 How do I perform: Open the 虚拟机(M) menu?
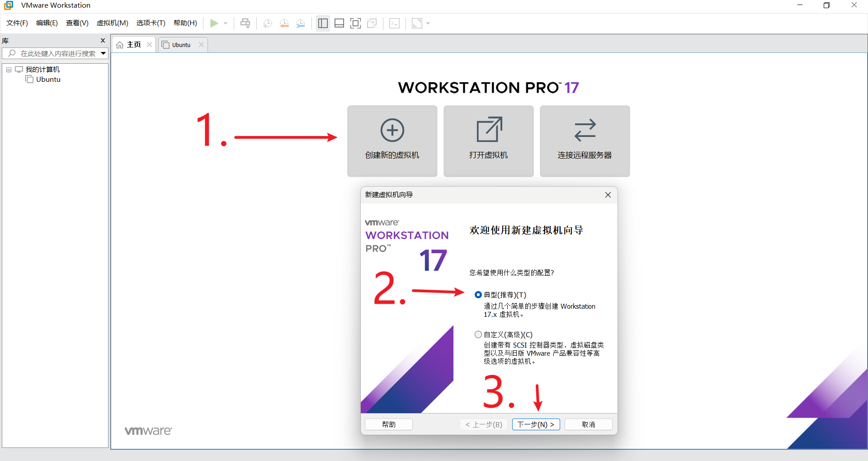pos(112,23)
